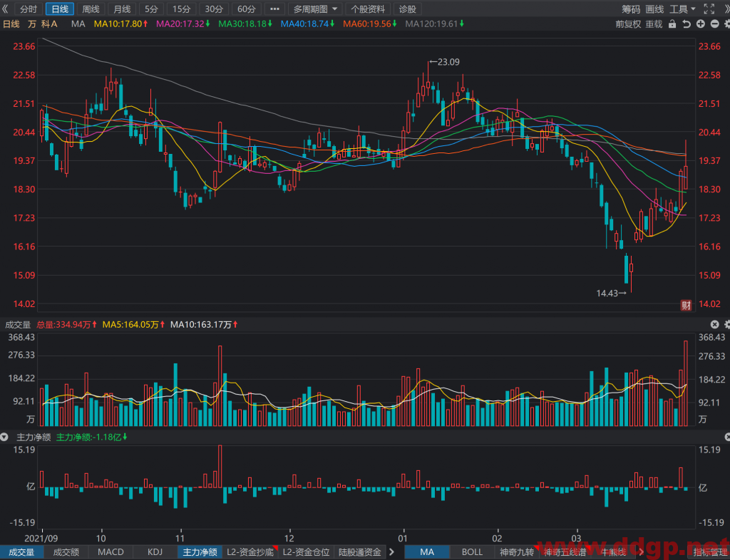Select the 陆股通资金 tab

[x=360, y=552]
